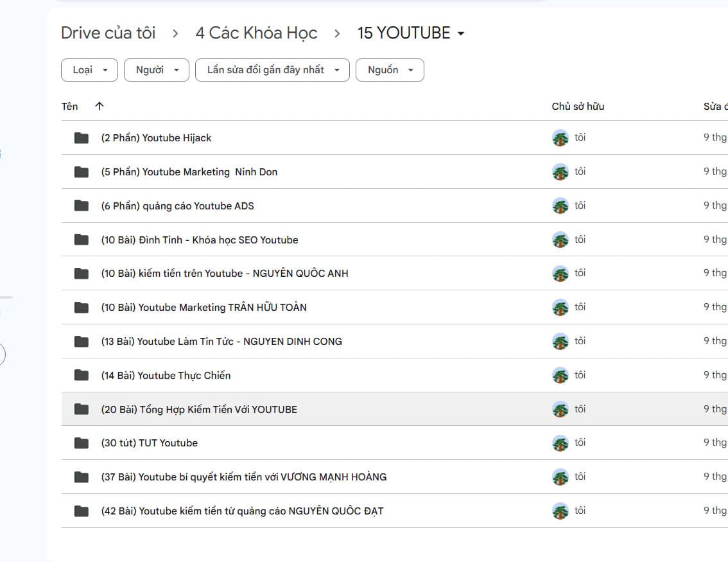Click the Chủ sở hữu column header
The height and width of the screenshot is (562, 728).
tap(578, 107)
